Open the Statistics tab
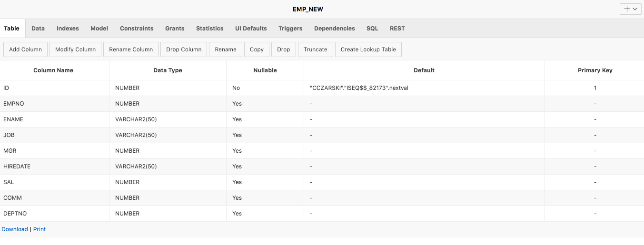Viewport: 644px width, 245px height. (x=209, y=29)
